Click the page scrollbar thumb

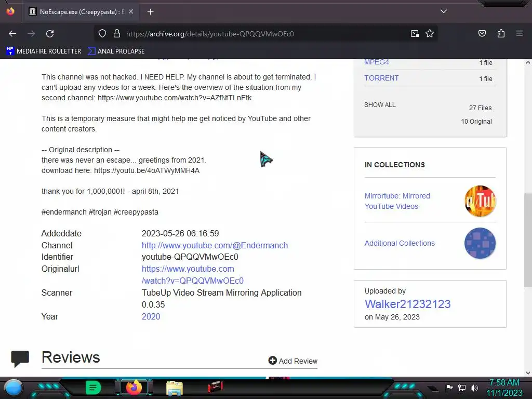tap(528, 241)
